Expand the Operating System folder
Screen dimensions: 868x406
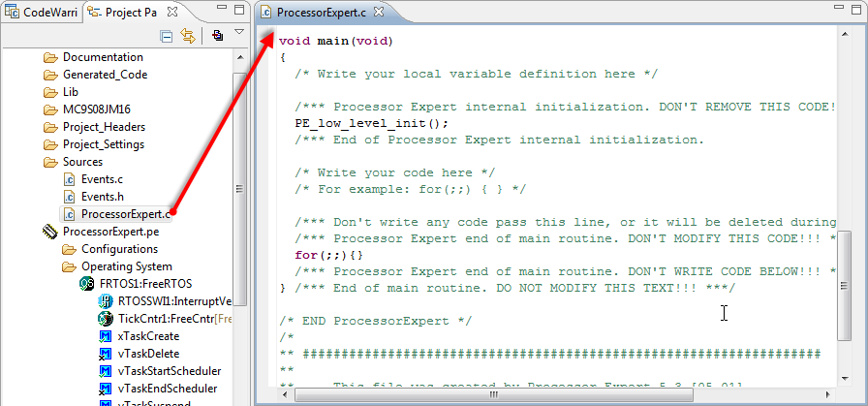(x=127, y=266)
